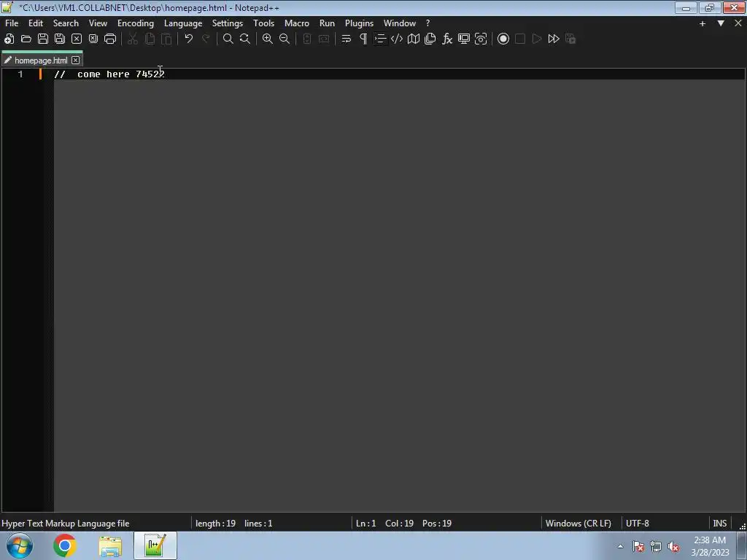Click the UTF-8 encoding status field

coord(638,524)
